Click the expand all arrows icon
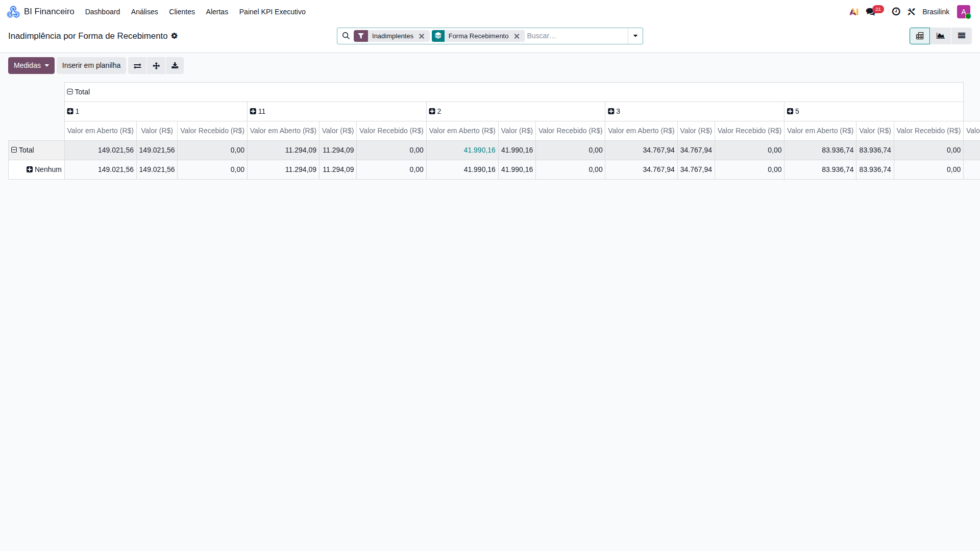The width and height of the screenshot is (980, 551). point(156,66)
